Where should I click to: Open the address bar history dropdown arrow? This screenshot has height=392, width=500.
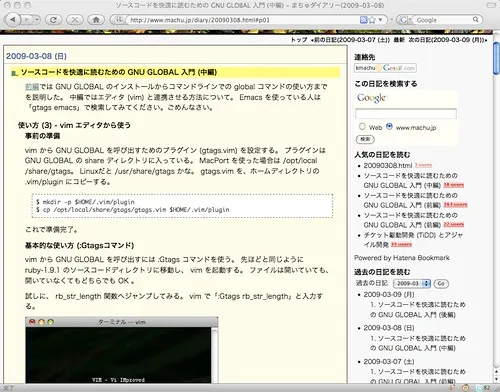[380, 20]
